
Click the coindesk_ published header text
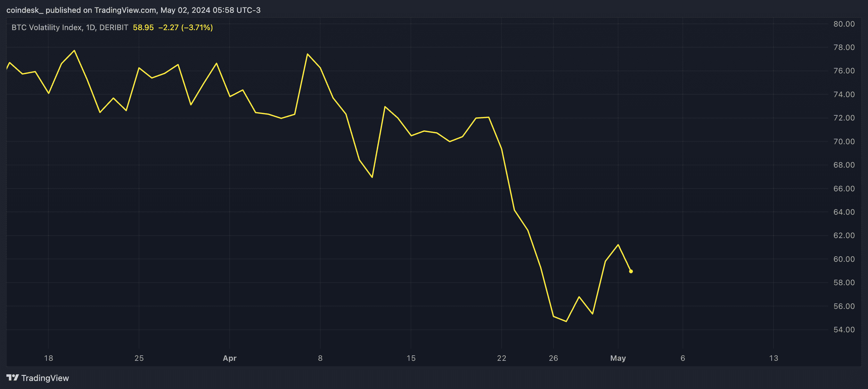coord(134,10)
